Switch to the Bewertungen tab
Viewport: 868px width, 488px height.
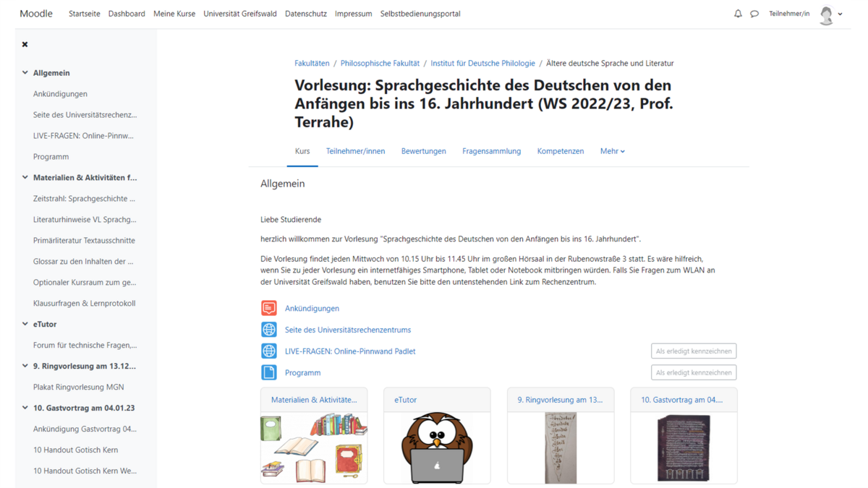click(x=423, y=151)
